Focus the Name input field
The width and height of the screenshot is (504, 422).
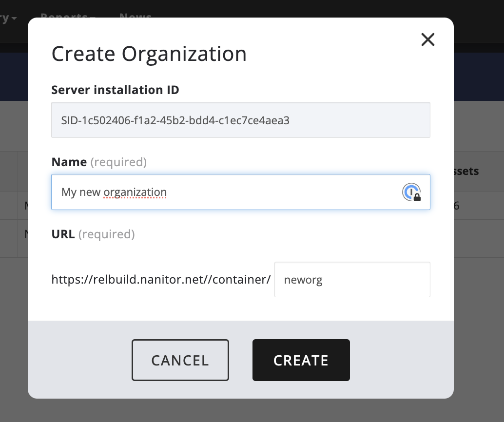pyautogui.click(x=224, y=192)
